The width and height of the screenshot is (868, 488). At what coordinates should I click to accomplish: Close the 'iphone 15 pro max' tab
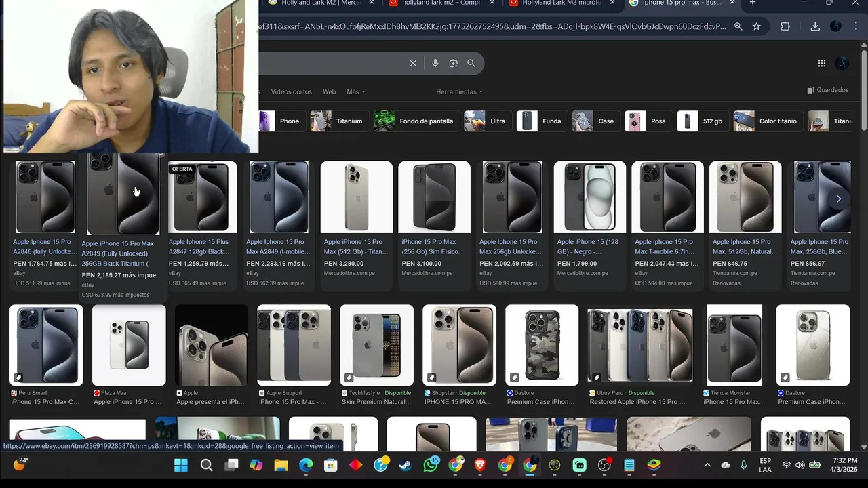[732, 3]
